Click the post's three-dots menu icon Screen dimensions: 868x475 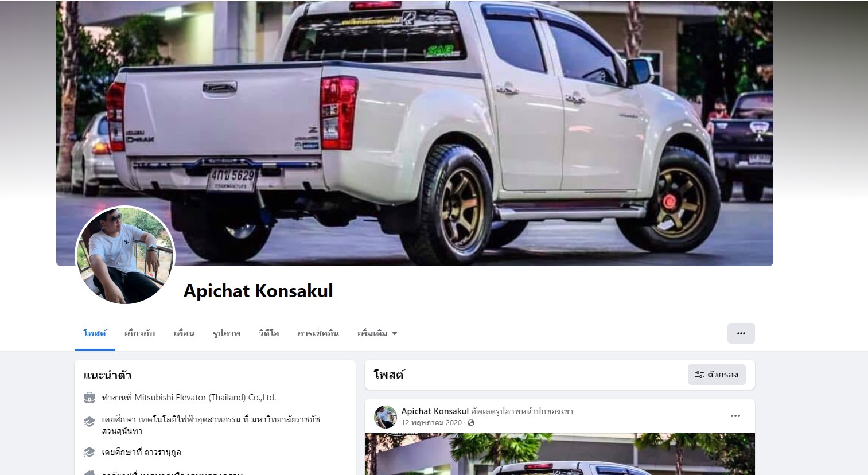coord(735,416)
